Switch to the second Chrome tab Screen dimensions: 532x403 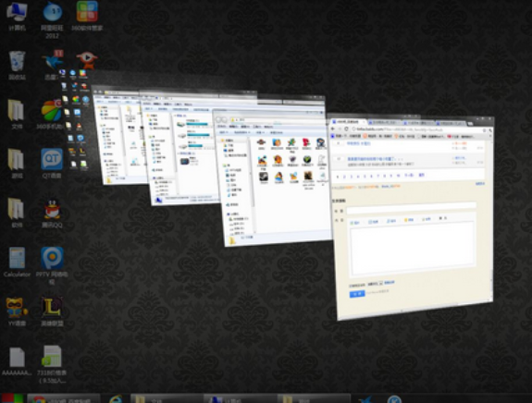[384, 122]
